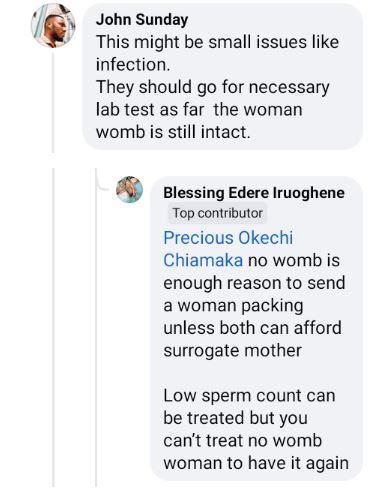Select the Top contributor badge

click(217, 213)
